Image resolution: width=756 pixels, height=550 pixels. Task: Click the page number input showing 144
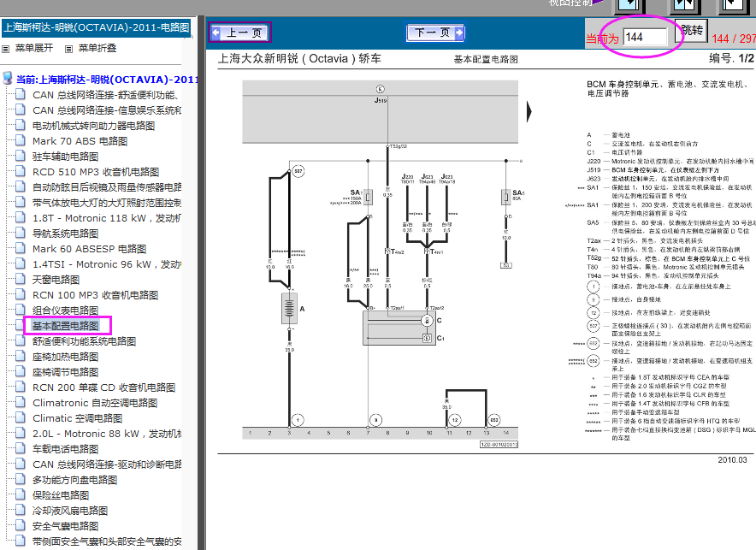point(645,37)
